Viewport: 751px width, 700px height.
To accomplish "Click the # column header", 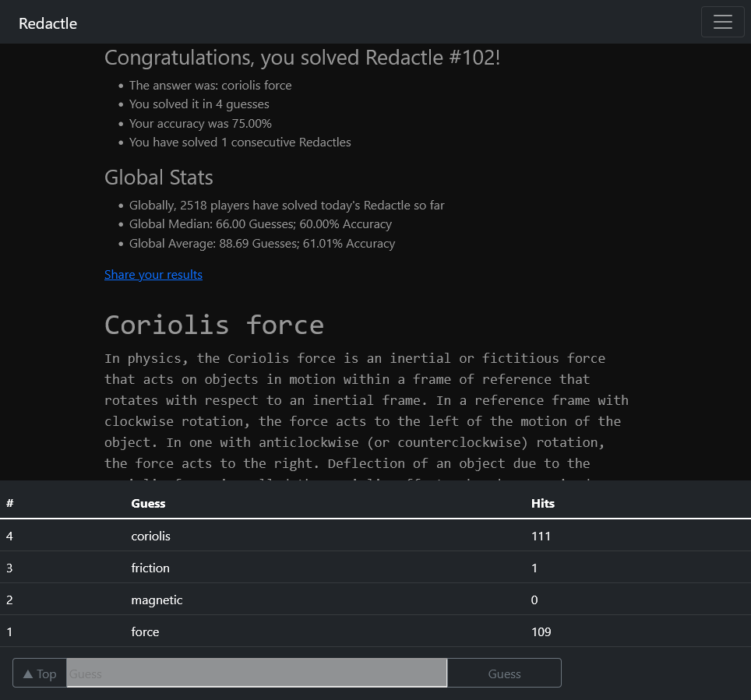I will pyautogui.click(x=10, y=503).
